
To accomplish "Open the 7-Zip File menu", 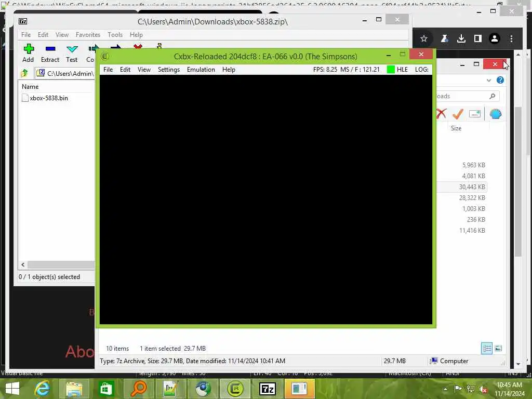I will (26, 35).
